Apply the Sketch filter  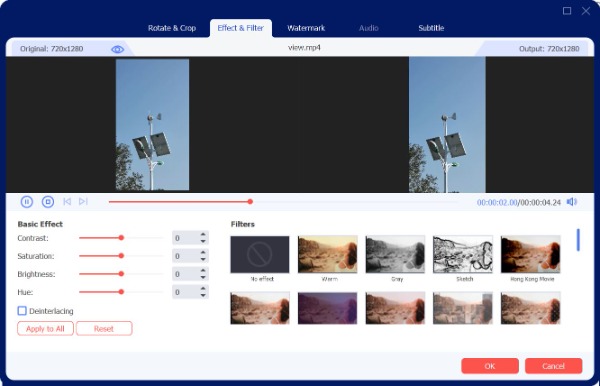point(463,254)
